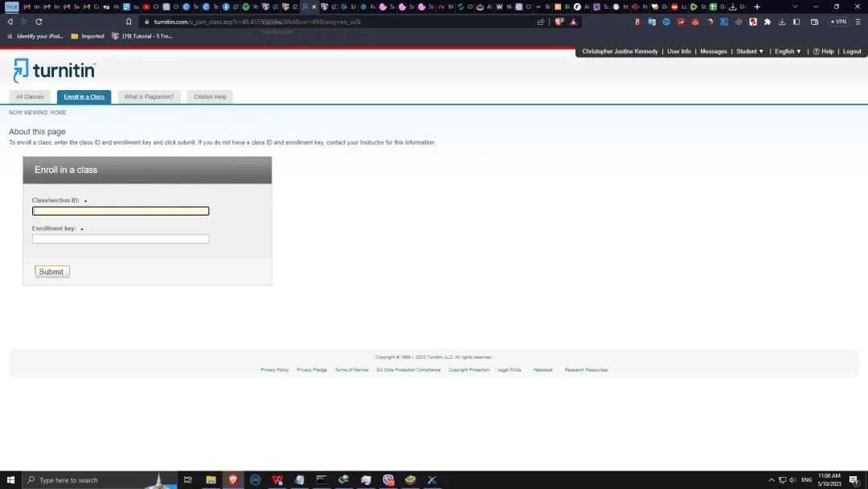Image resolution: width=868 pixels, height=489 pixels.
Task: Click the Turnitin logo
Action: pos(55,71)
